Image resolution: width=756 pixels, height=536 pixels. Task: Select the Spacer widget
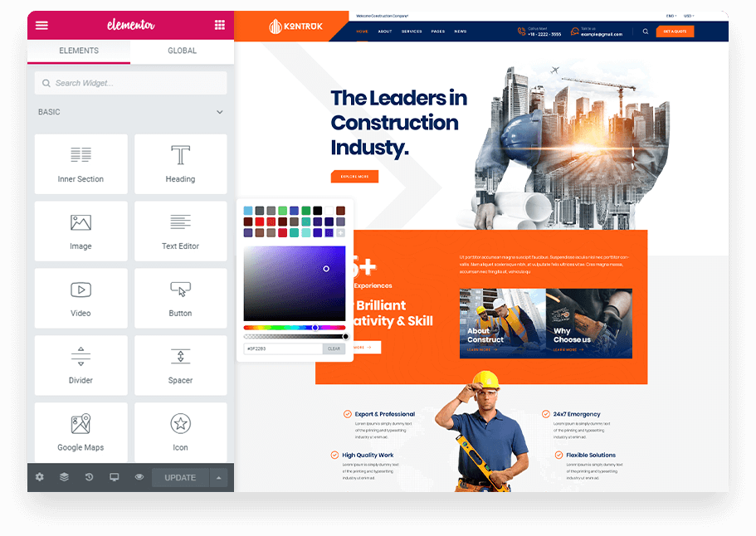point(180,365)
